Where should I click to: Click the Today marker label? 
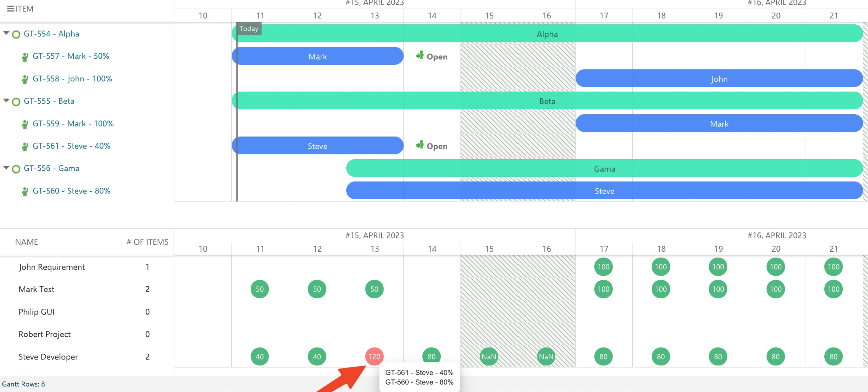pyautogui.click(x=249, y=29)
